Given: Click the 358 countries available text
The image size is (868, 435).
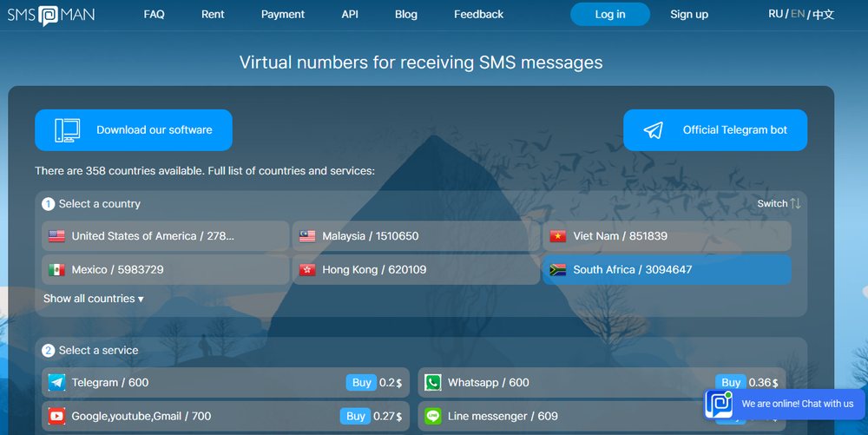Looking at the screenshot, I should 205,171.
